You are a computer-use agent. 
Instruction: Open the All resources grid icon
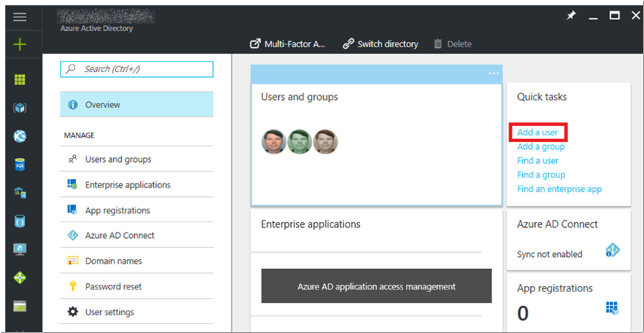point(20,79)
